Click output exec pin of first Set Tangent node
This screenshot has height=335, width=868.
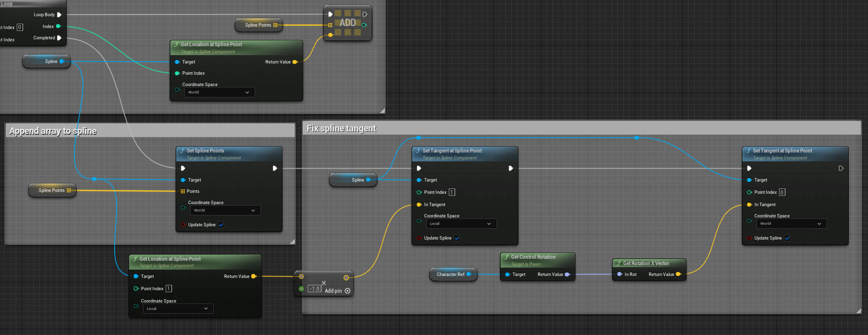[511, 168]
